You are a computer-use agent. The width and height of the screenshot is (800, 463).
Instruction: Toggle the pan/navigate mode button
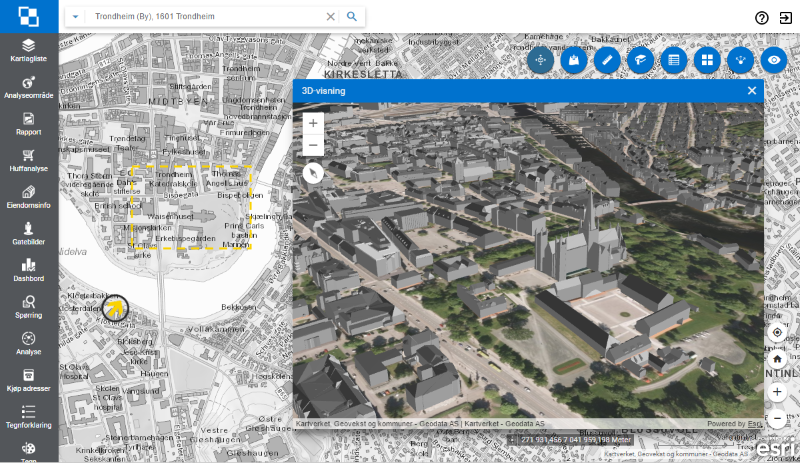pos(540,60)
